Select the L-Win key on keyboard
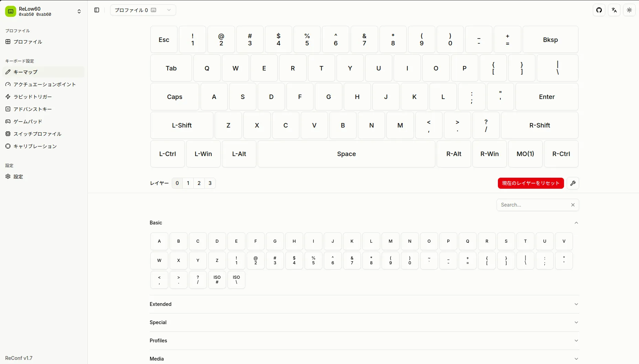The width and height of the screenshot is (639, 364). click(203, 154)
